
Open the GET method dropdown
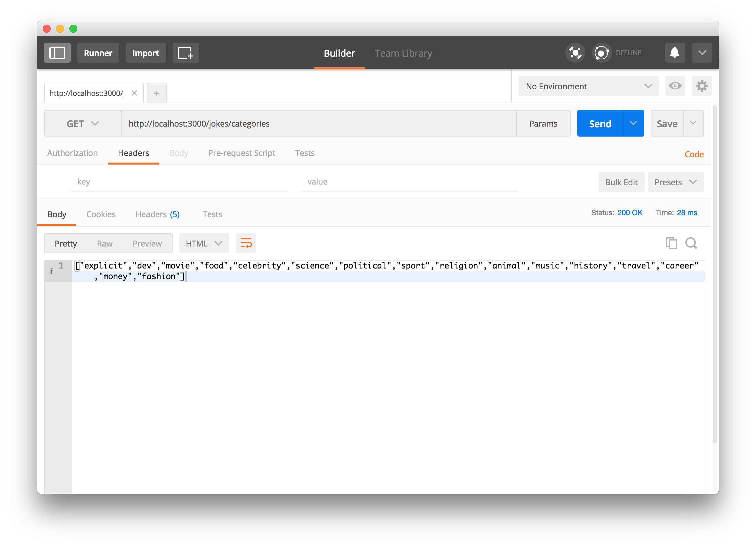(x=83, y=124)
